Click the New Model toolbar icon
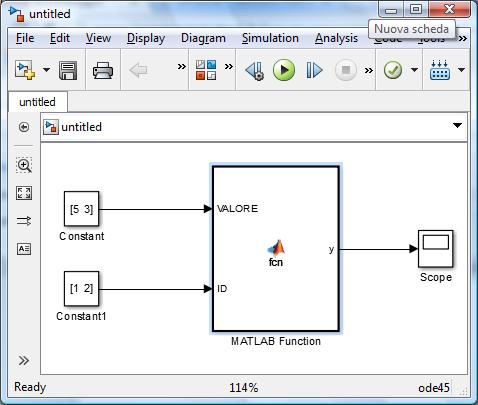The height and width of the screenshot is (405, 478). (x=25, y=70)
